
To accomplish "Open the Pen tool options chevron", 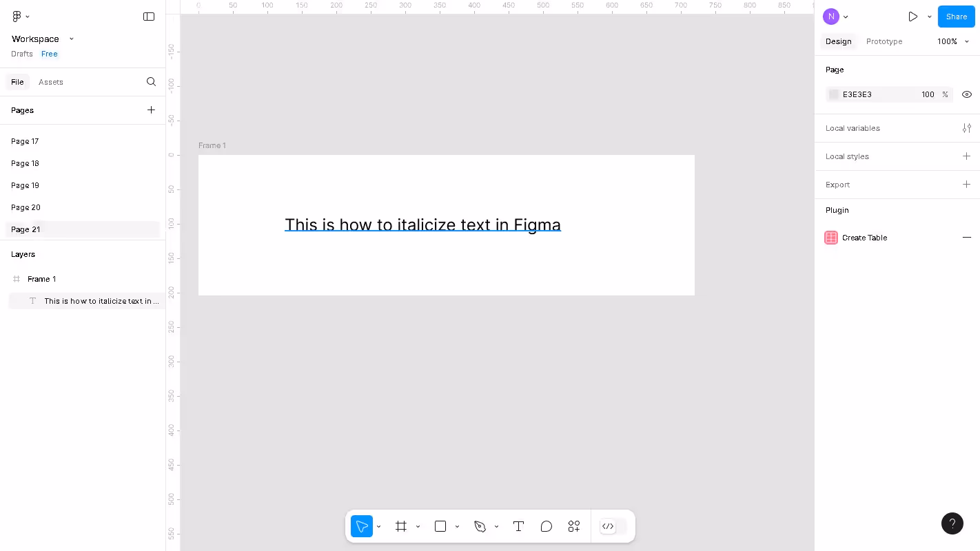I will pyautogui.click(x=496, y=527).
